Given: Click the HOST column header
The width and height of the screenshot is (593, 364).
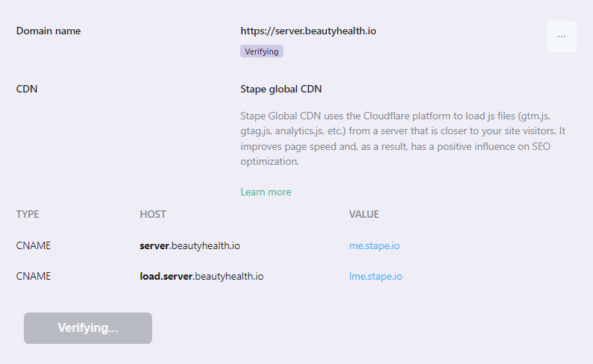Looking at the screenshot, I should (x=153, y=214).
